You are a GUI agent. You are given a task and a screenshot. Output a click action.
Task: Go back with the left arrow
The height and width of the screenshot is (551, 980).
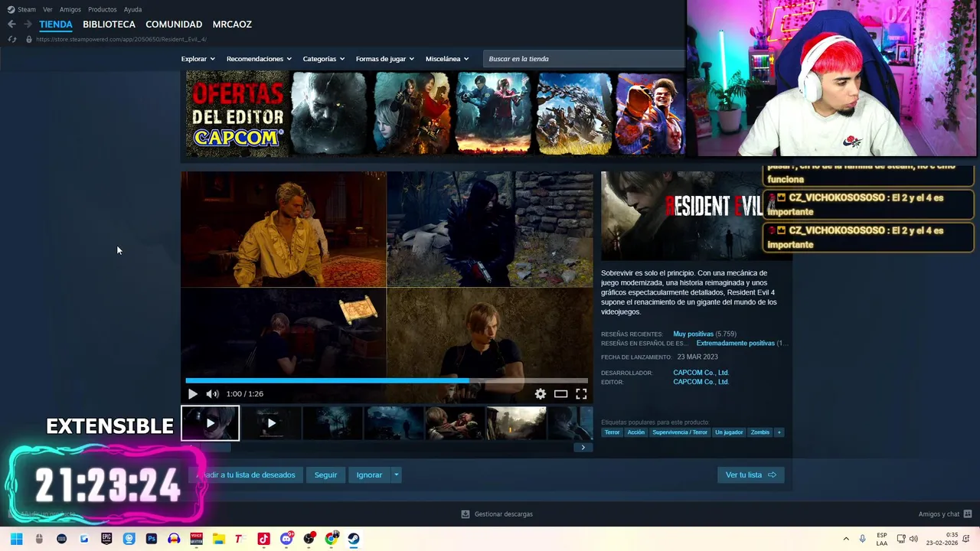pos(11,24)
